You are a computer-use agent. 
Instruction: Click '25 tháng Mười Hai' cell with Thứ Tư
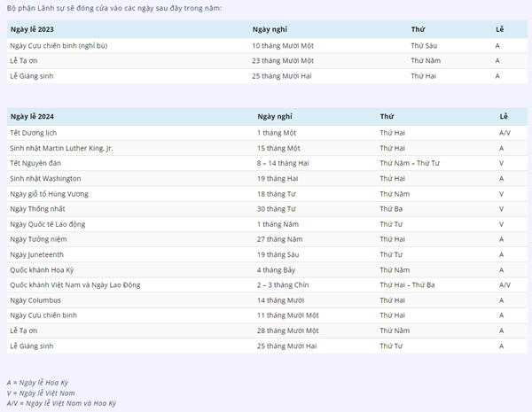(x=286, y=346)
